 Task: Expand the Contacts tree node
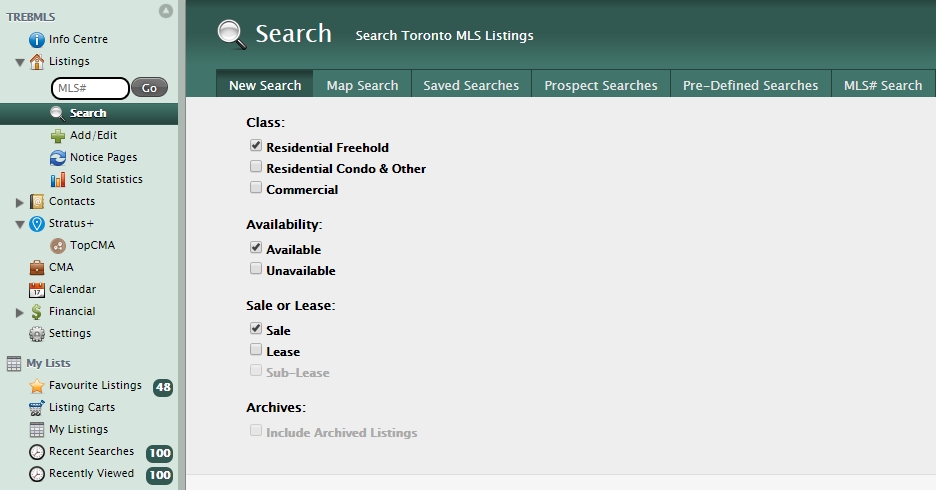coord(21,202)
